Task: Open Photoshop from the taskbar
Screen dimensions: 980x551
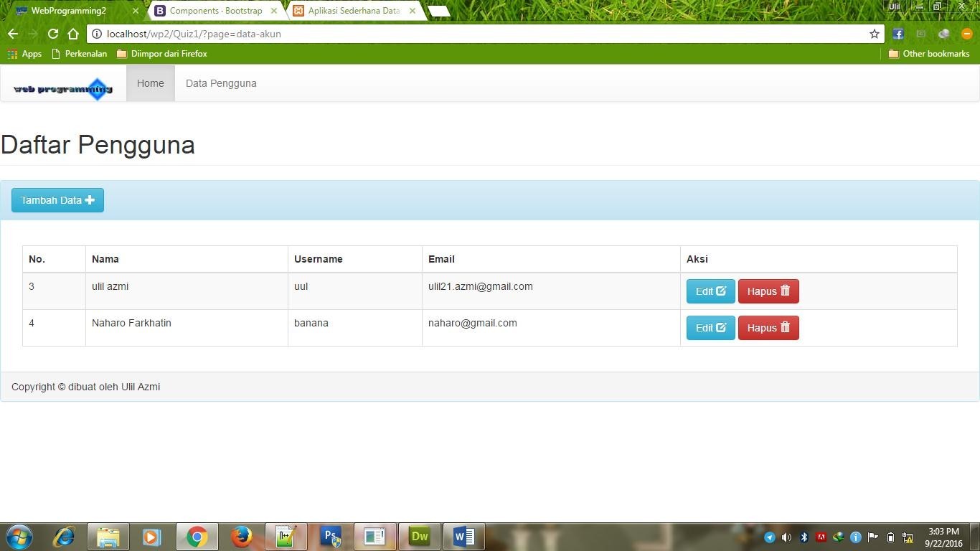Action: (x=329, y=536)
